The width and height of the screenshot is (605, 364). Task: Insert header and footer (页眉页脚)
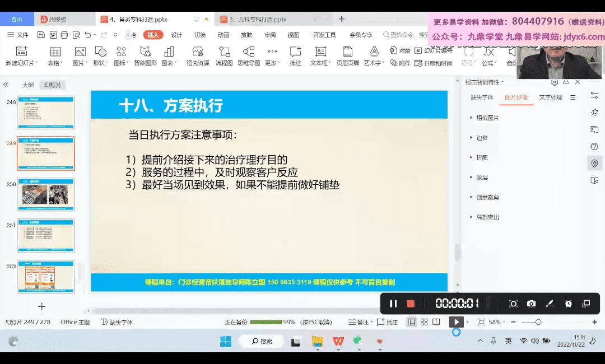348,56
